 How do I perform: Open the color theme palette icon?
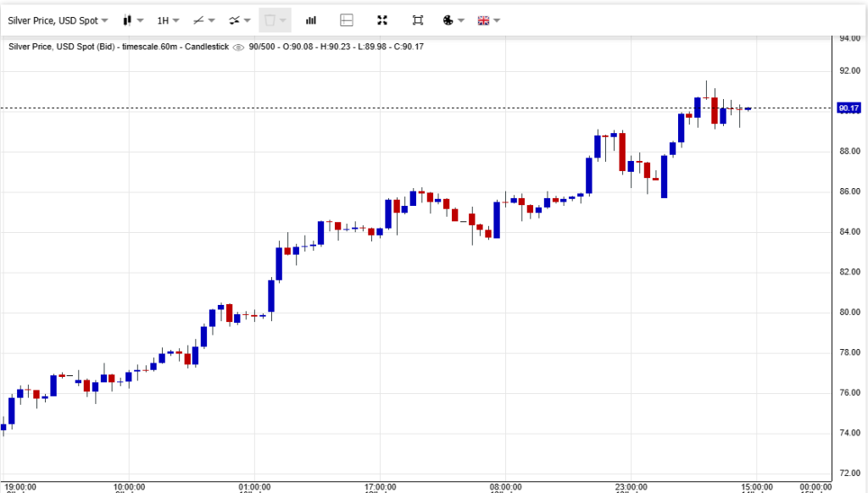click(449, 19)
